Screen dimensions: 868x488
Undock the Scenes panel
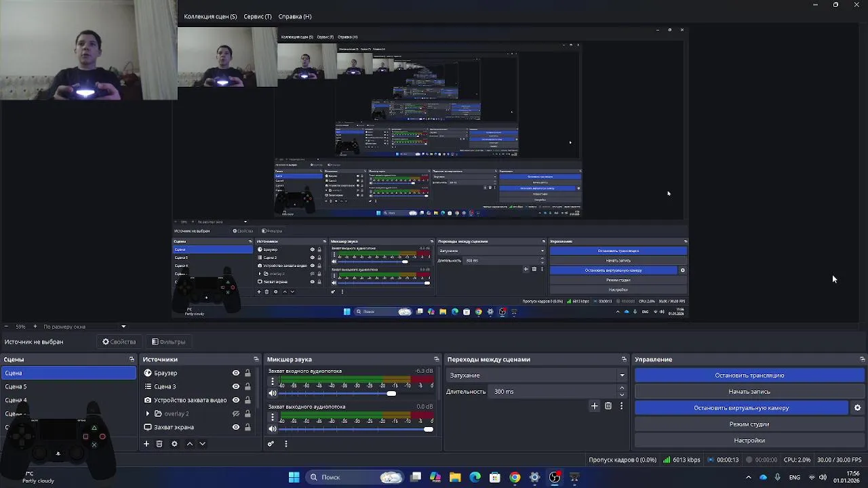[132, 359]
